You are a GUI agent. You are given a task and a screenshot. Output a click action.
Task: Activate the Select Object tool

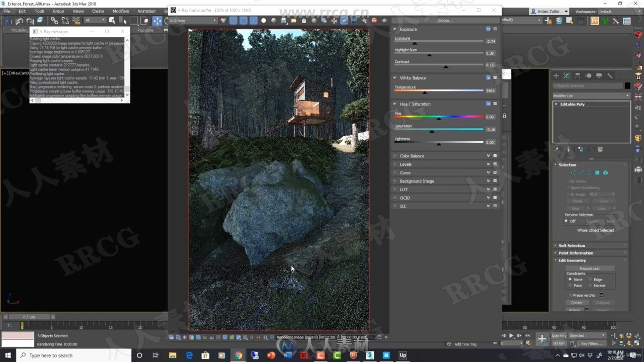[112, 21]
